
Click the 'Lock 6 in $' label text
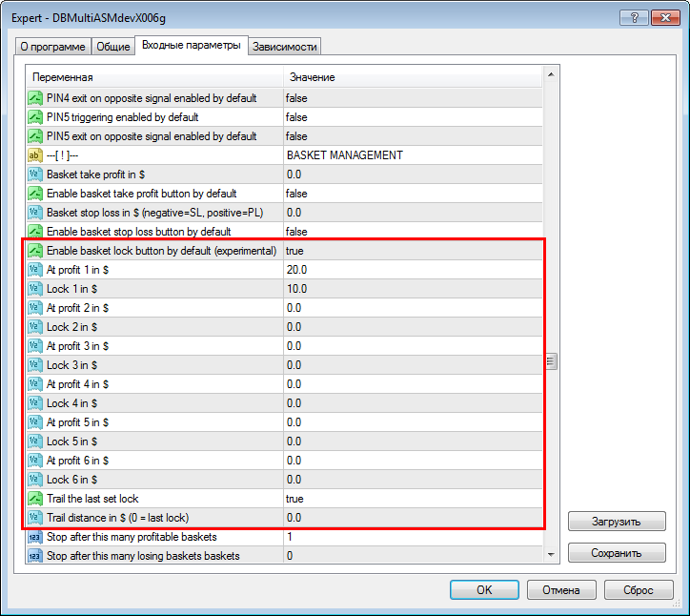[x=71, y=480]
